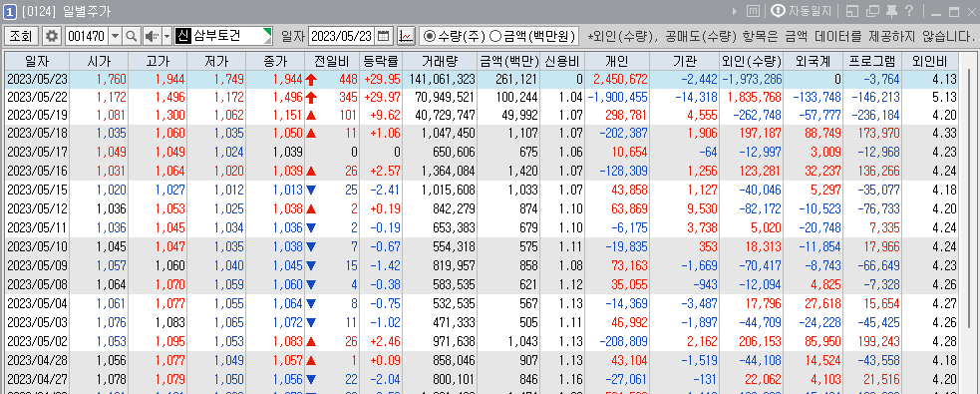
Task: Select the 2023/05/23 date row
Action: tap(482, 80)
